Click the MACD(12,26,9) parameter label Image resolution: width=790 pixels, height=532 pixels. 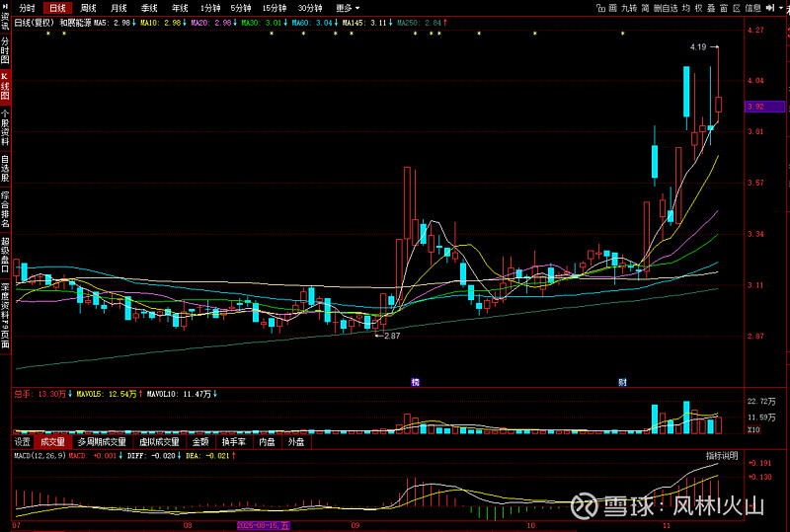coord(39,455)
